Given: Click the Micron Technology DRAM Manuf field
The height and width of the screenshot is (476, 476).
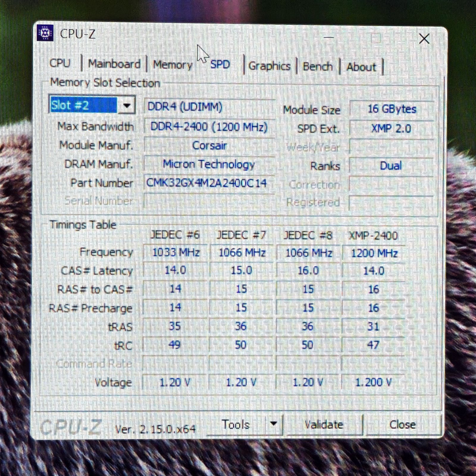Looking at the screenshot, I should pyautogui.click(x=208, y=164).
